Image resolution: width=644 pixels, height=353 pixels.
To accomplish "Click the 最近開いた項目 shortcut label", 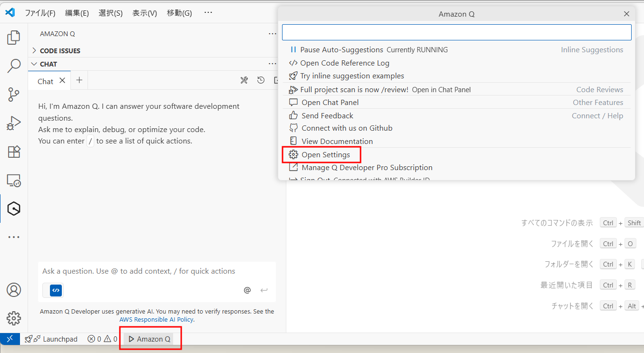I will pos(566,285).
